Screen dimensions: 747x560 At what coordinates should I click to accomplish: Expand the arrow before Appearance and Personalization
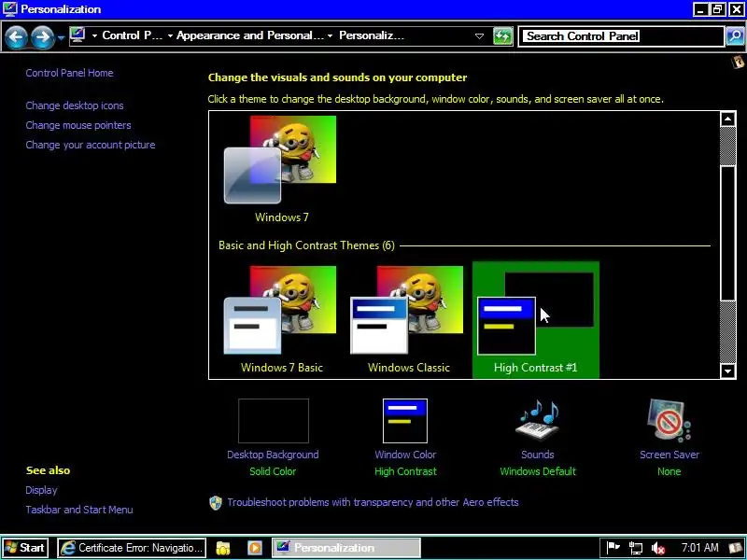(170, 35)
